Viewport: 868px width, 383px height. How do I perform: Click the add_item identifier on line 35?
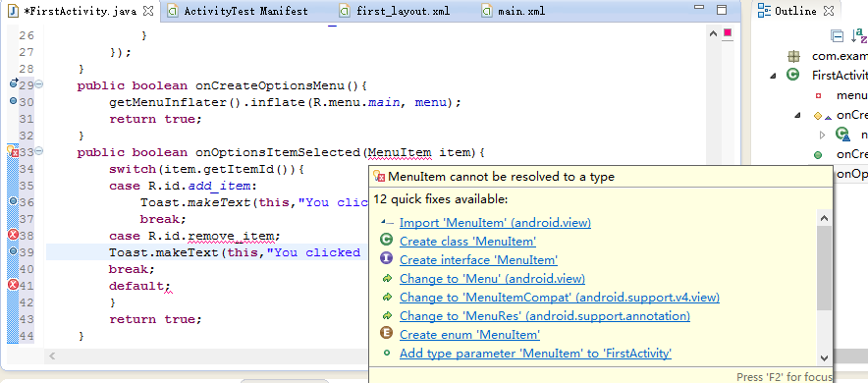[x=219, y=186]
